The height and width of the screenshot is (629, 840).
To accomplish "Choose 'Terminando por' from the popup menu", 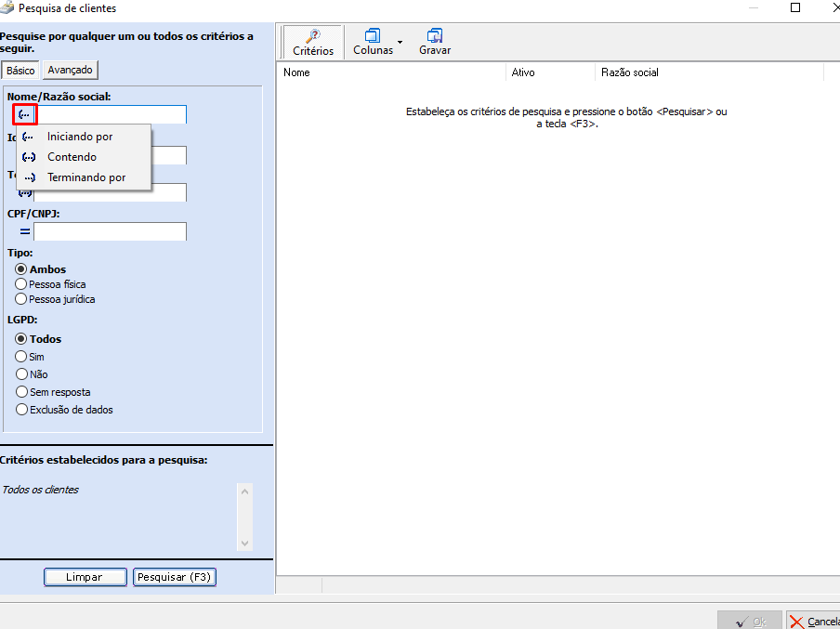I will pos(85,177).
